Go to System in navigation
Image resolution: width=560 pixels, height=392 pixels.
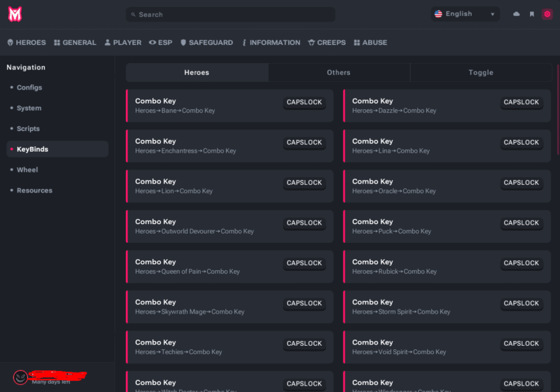pos(29,108)
